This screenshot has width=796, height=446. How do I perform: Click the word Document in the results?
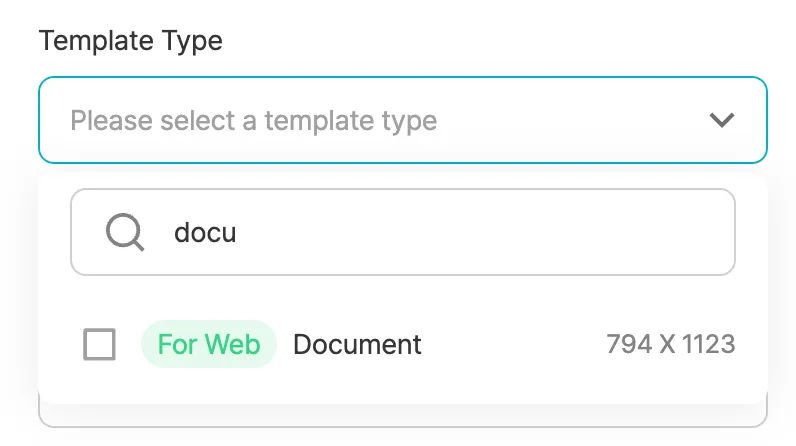click(x=357, y=345)
